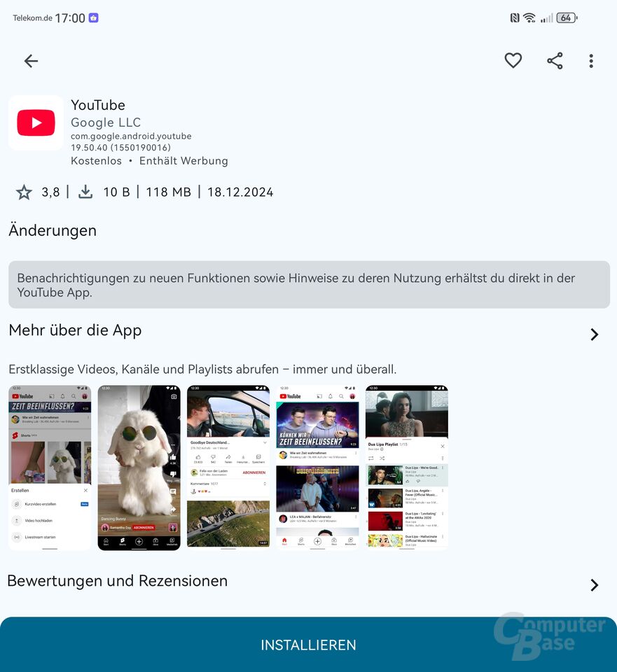Open the Dua Lipa Playlist screenshot thumbnail
The image size is (617, 672).
pyautogui.click(x=406, y=468)
